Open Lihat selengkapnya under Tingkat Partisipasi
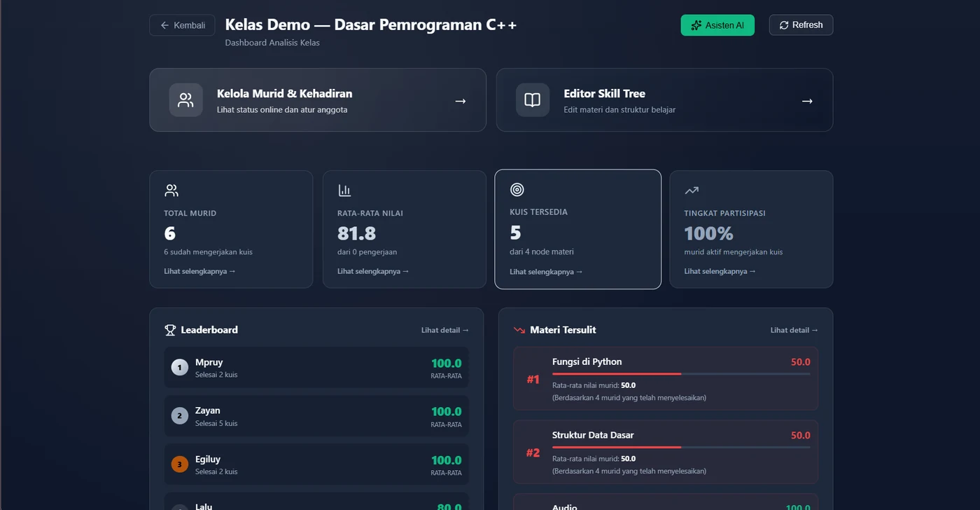Screen dimensions: 980x510 [720, 271]
